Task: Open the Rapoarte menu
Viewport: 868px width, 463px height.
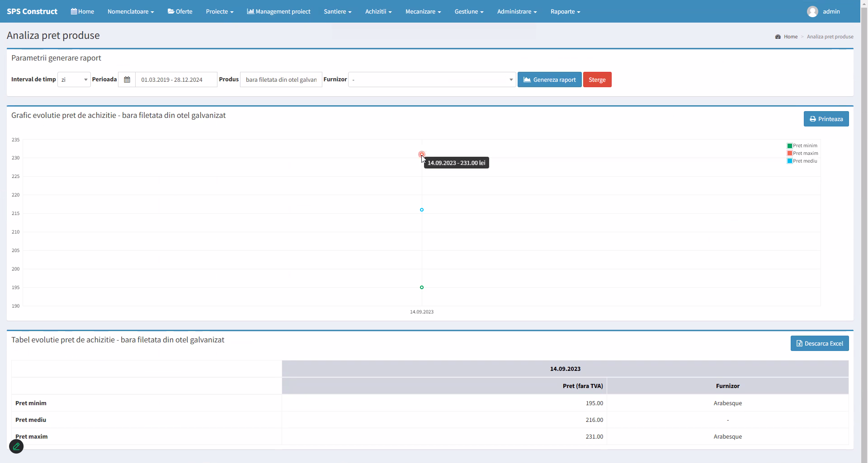Action: 565,11
